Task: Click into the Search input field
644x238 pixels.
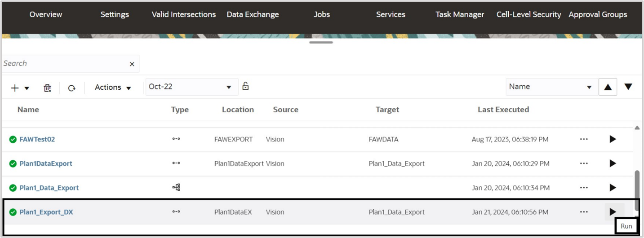Action: (x=63, y=64)
